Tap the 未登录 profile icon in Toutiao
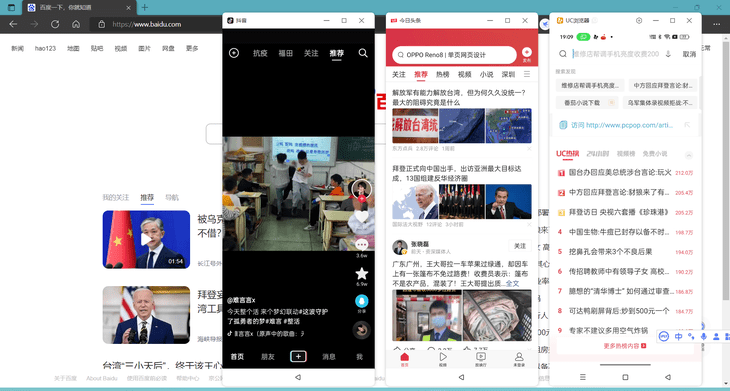730x391 pixels. click(x=519, y=359)
